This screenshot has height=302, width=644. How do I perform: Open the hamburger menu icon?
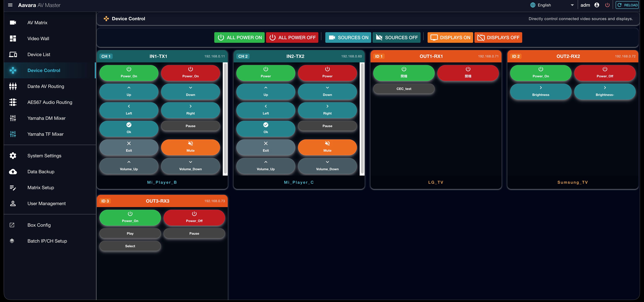click(x=10, y=5)
